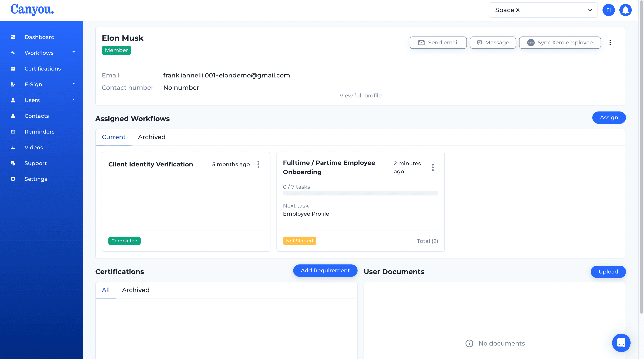Image resolution: width=644 pixels, height=359 pixels.
Task: Click Sync Xero employee button
Action: coord(560,42)
